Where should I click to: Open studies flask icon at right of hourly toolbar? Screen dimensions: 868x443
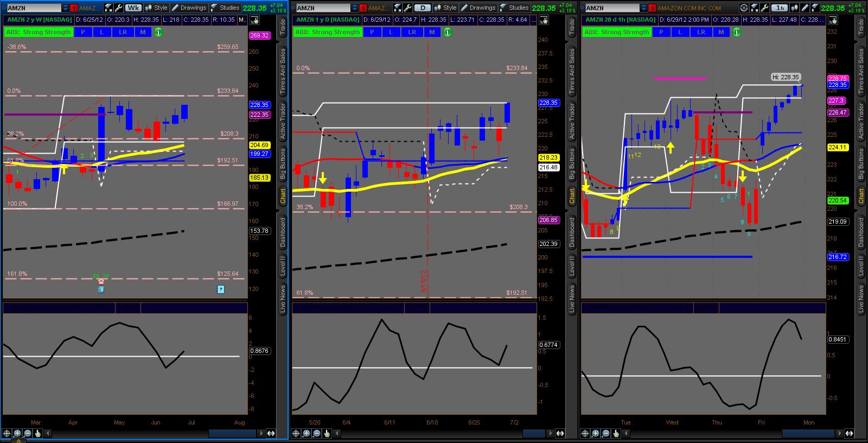(814, 8)
